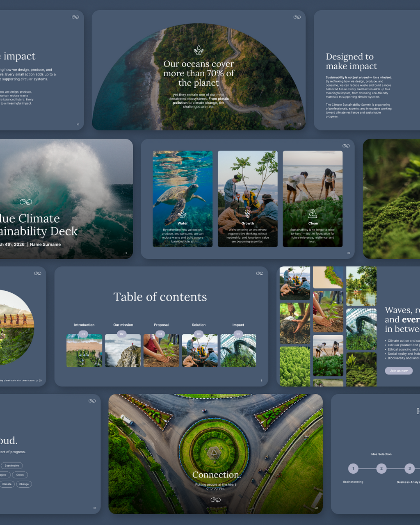The width and height of the screenshot is (420, 525).
Task: Click the infinity logo on the Table of contents slide
Action: point(260,274)
